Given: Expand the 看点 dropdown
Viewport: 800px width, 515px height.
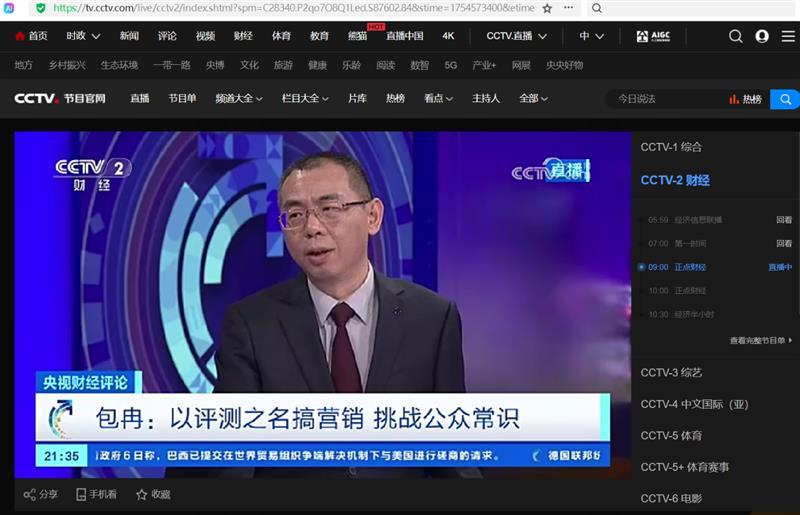Looking at the screenshot, I should point(438,99).
